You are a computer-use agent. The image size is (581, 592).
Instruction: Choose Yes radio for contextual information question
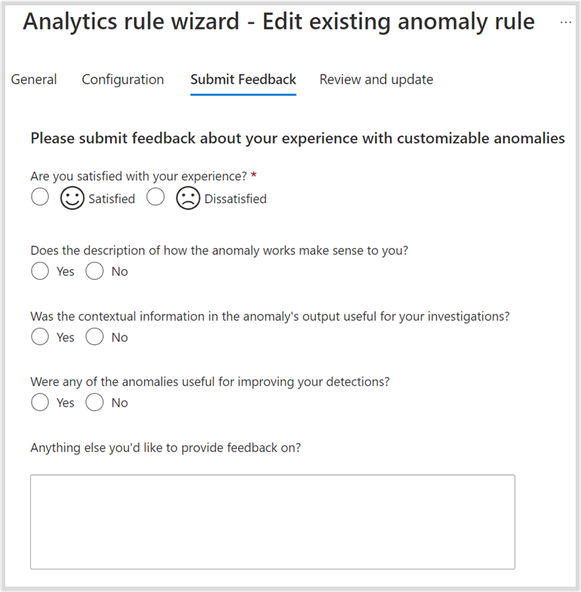40,336
